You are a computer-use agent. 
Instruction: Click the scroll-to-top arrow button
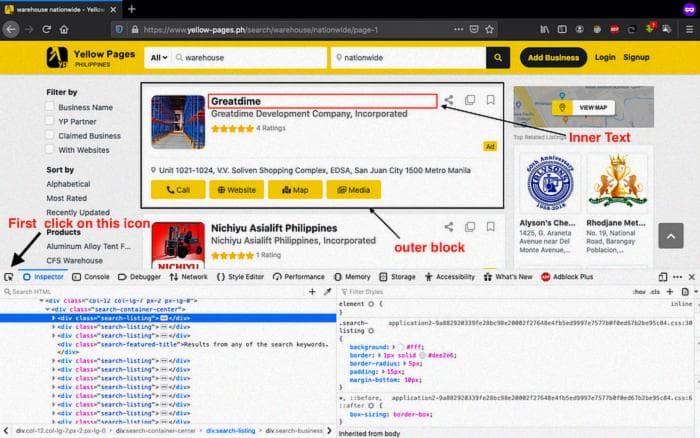[x=671, y=236]
